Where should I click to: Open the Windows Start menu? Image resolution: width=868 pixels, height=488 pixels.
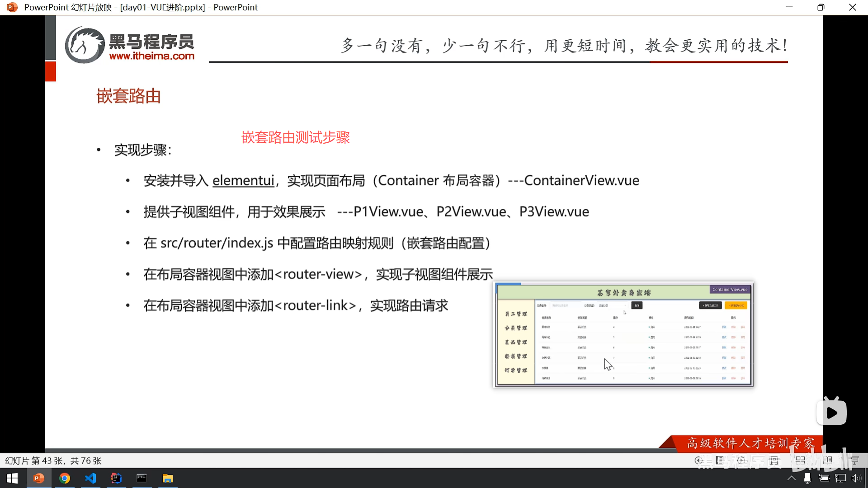coord(12,478)
